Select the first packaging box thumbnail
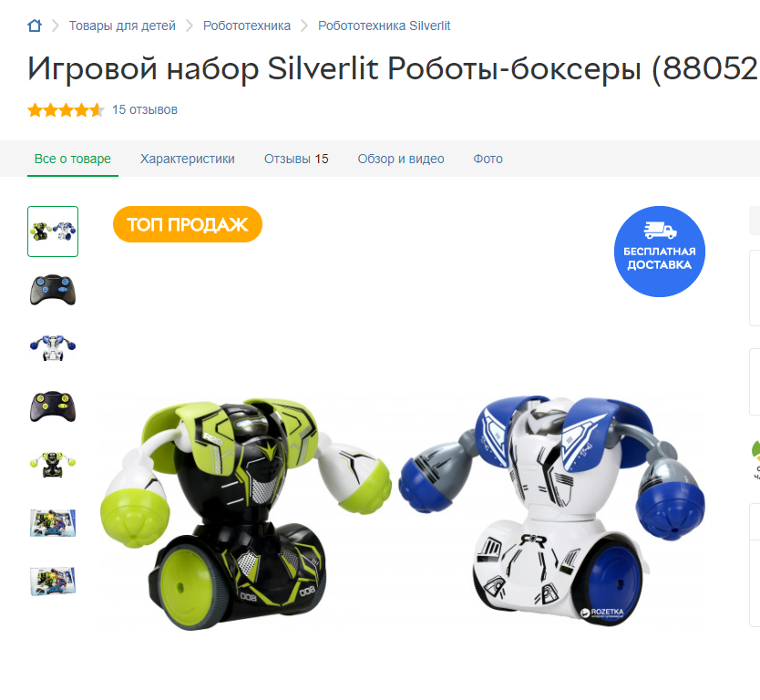The width and height of the screenshot is (760, 700). pyautogui.click(x=53, y=522)
